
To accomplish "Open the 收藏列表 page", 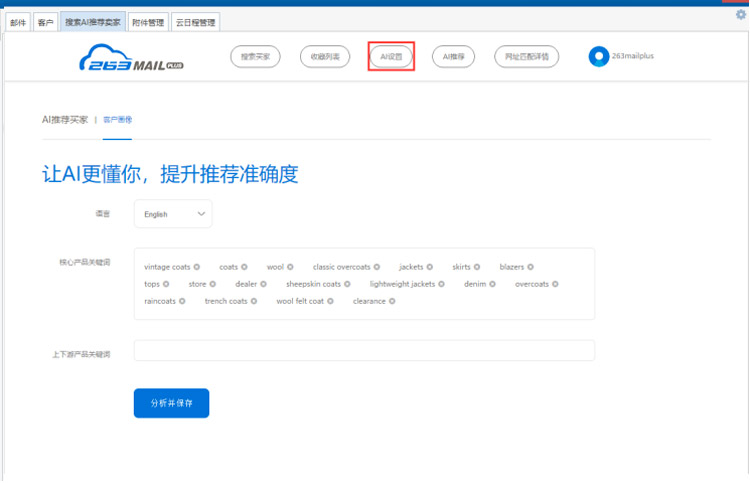I will pyautogui.click(x=325, y=57).
